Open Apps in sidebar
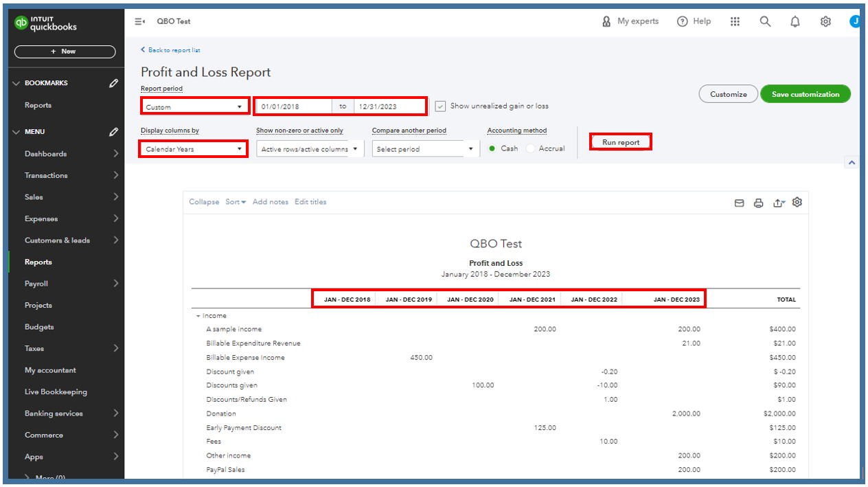The height and width of the screenshot is (487, 868). [x=34, y=457]
